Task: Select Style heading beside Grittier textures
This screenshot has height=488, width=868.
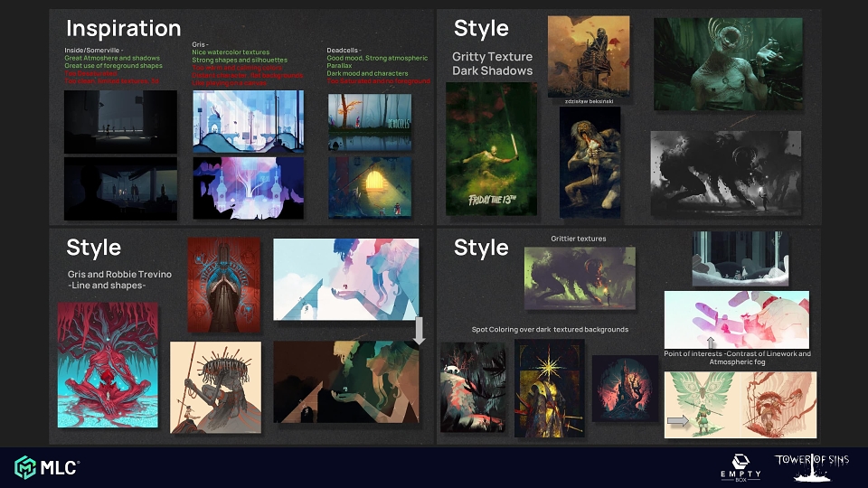Action: point(481,248)
